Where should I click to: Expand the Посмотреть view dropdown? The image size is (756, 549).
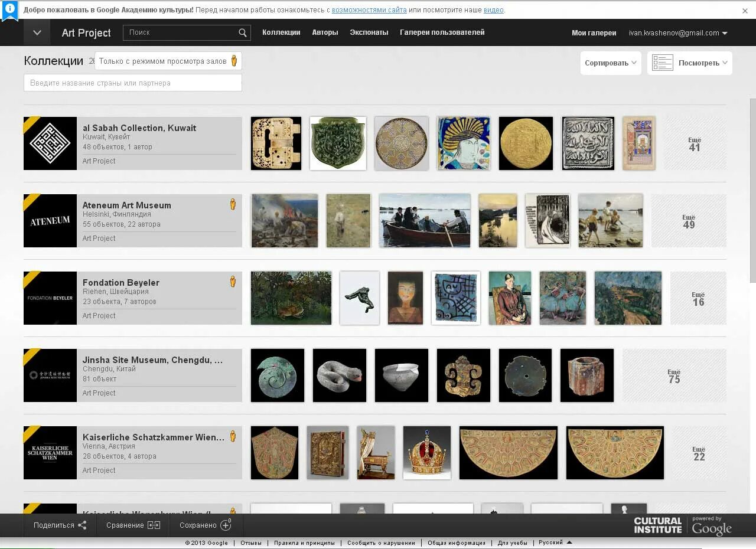(x=690, y=63)
